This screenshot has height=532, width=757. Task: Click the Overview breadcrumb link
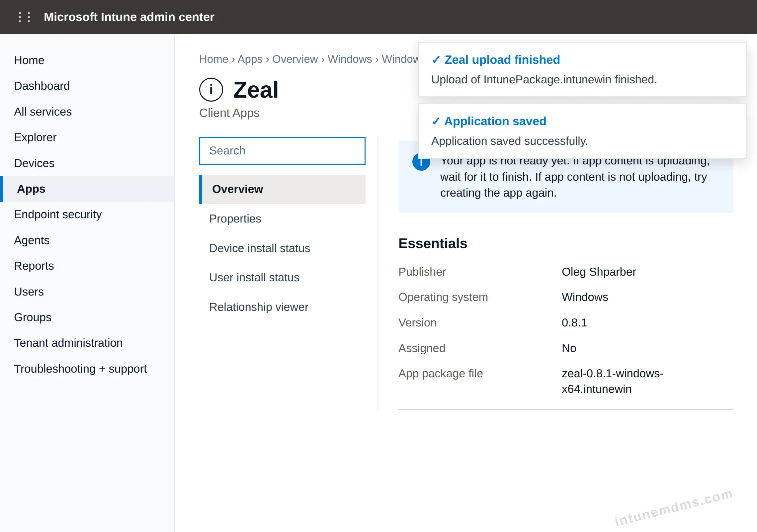(295, 59)
